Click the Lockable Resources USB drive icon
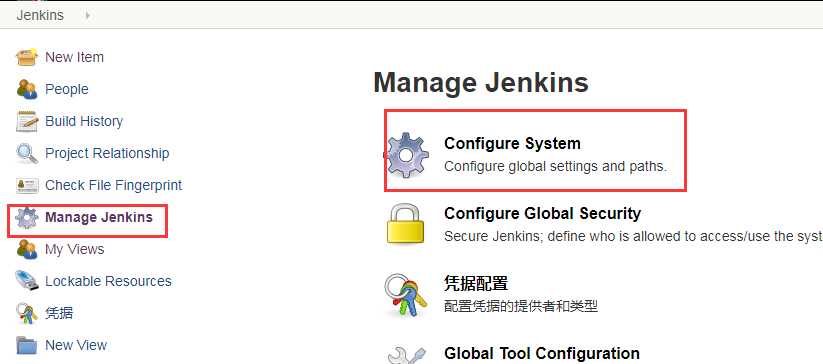 click(x=27, y=281)
